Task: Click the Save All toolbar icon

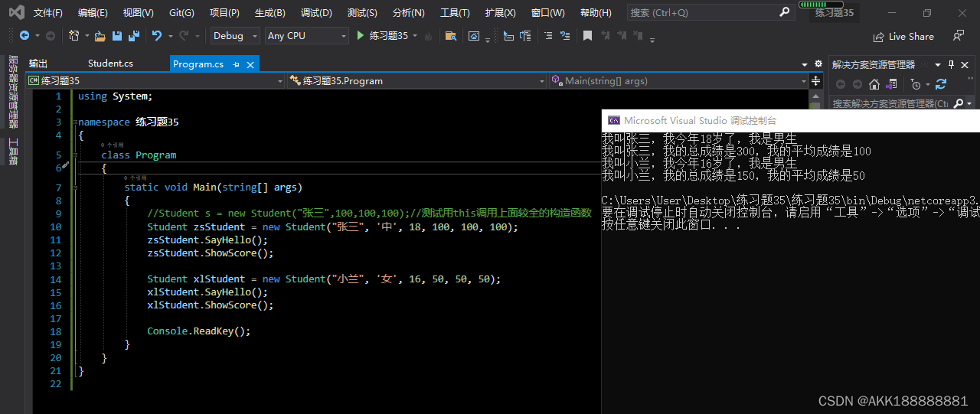Action: click(x=134, y=36)
